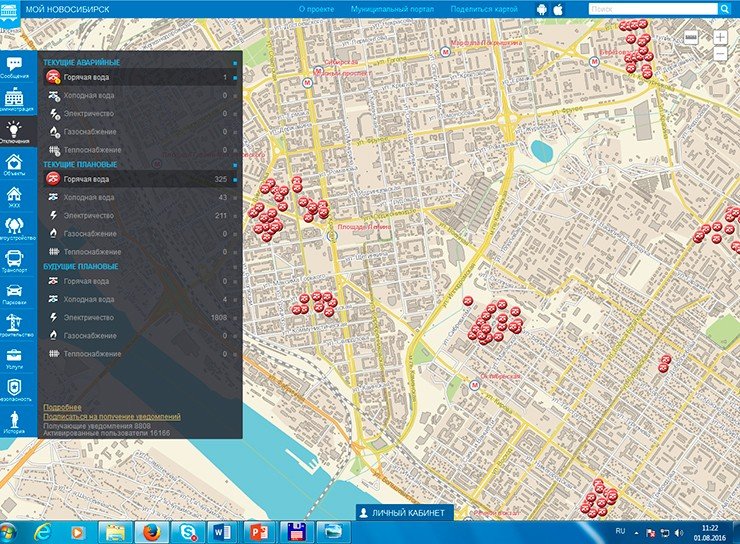This screenshot has height=544, width=740.
Task: Open Internet Explorer from the taskbar
Action: coord(42,533)
